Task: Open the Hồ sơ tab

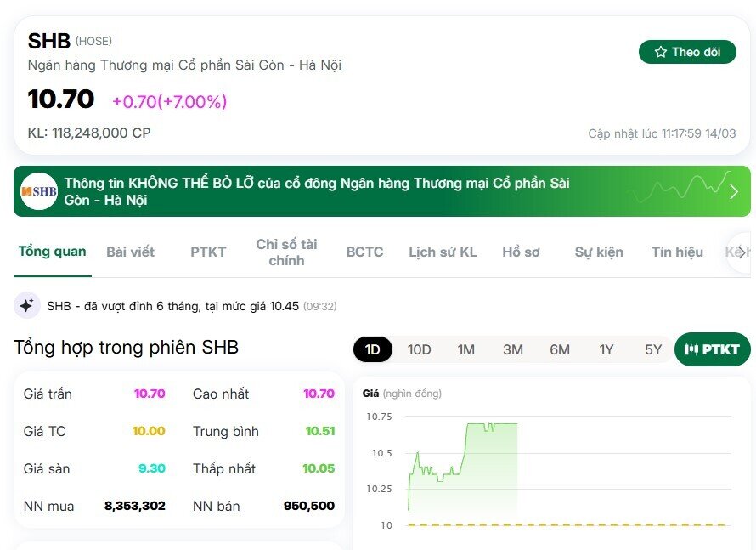Action: pyautogui.click(x=521, y=252)
